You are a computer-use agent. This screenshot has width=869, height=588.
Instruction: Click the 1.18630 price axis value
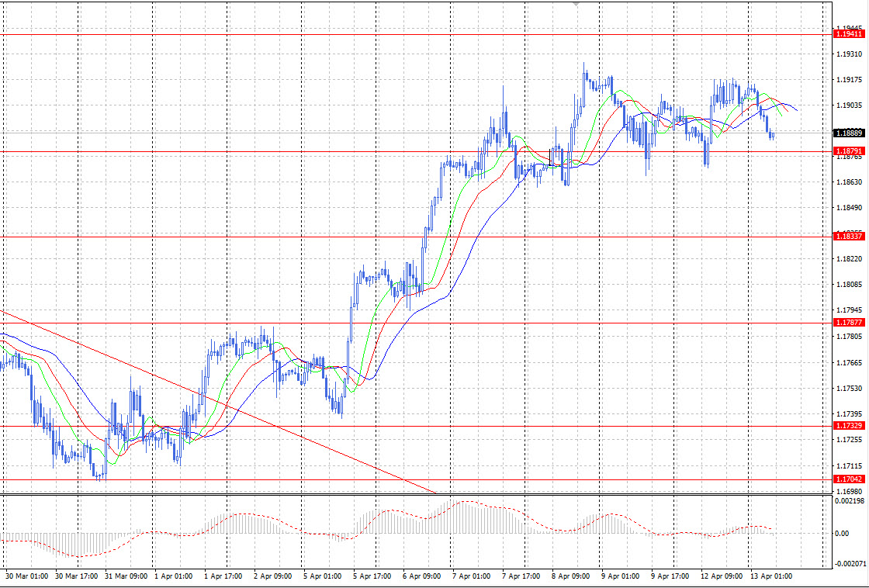[849, 182]
